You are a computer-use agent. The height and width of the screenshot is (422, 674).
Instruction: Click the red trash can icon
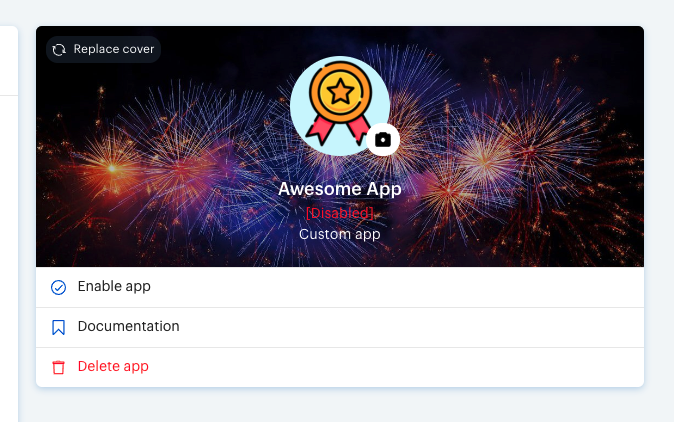pos(58,367)
